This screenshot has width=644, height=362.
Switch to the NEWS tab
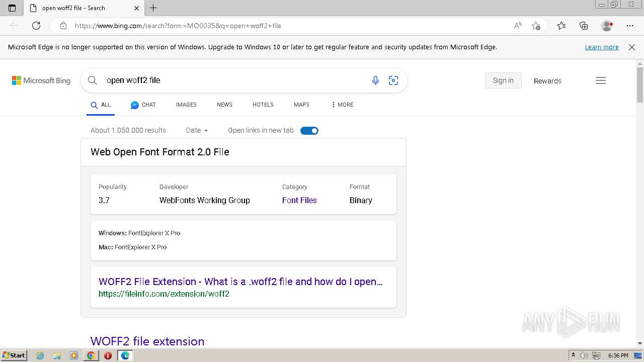[224, 105]
